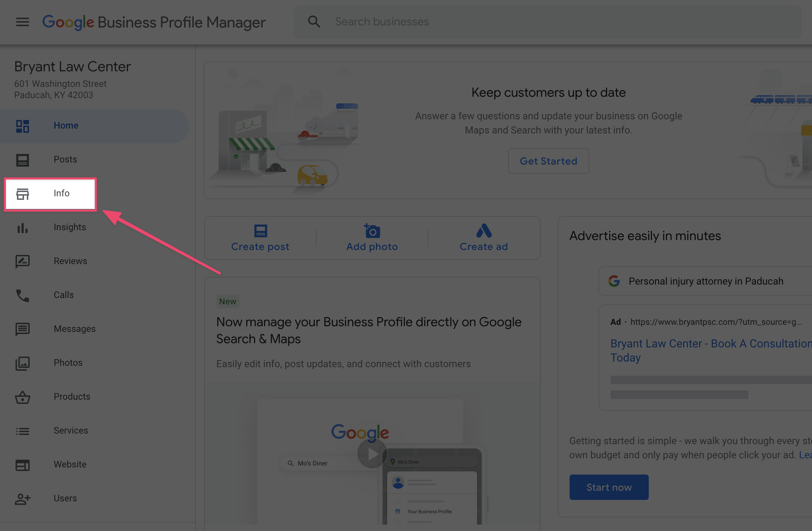The width and height of the screenshot is (812, 531).
Task: Click the Get Started button
Action: pyautogui.click(x=548, y=161)
